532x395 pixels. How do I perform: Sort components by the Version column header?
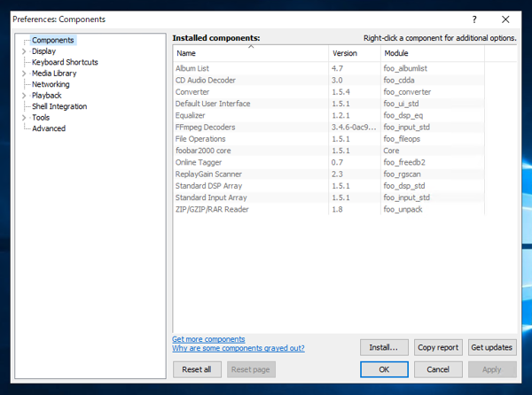352,53
